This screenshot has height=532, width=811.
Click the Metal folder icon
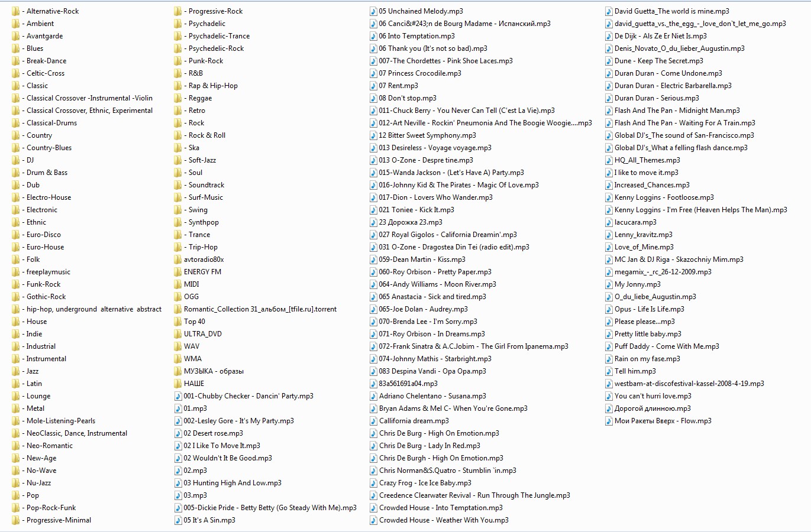click(x=15, y=408)
